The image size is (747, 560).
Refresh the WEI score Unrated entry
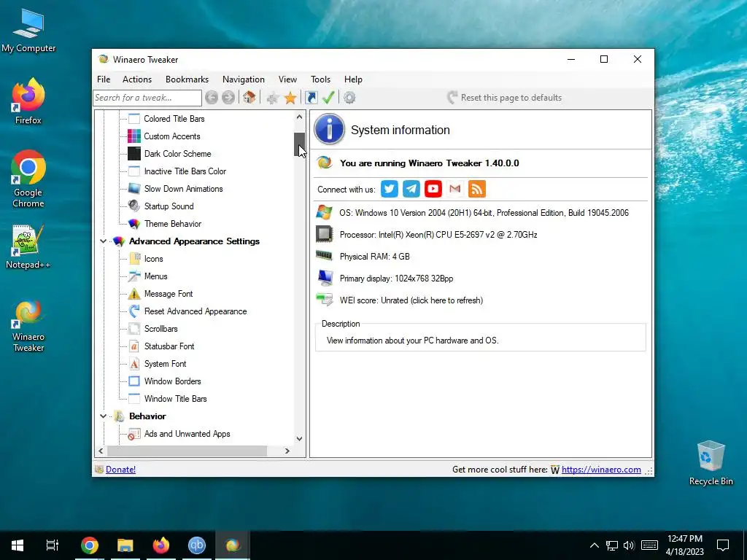coord(411,300)
